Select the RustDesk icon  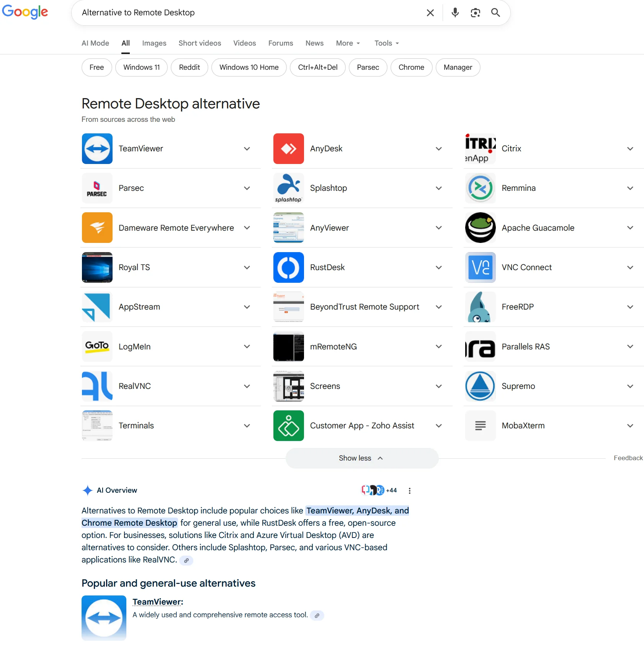[x=288, y=267]
